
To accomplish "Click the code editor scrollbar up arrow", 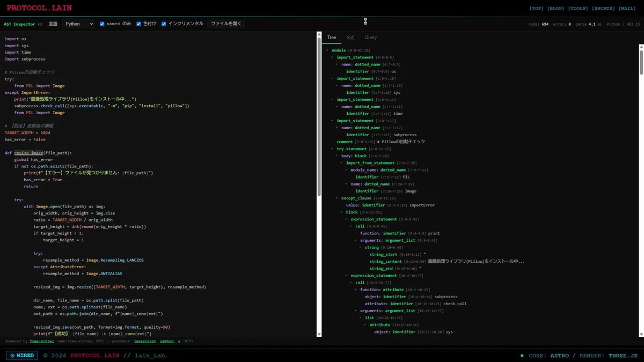I will point(319,34).
